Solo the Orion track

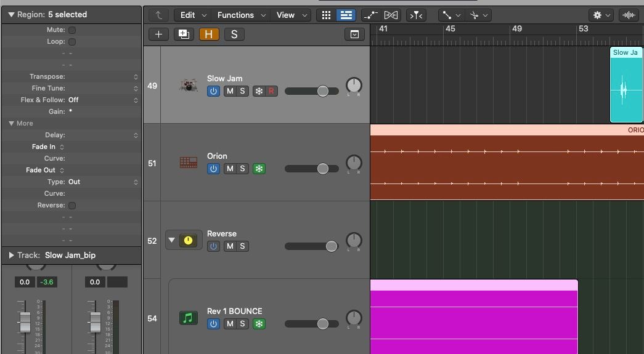pyautogui.click(x=242, y=169)
